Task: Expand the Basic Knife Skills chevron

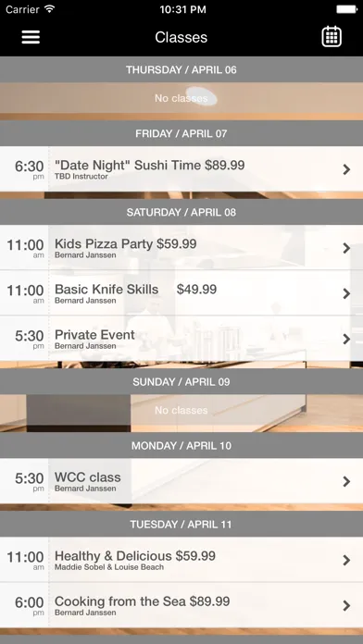Action: tap(346, 293)
